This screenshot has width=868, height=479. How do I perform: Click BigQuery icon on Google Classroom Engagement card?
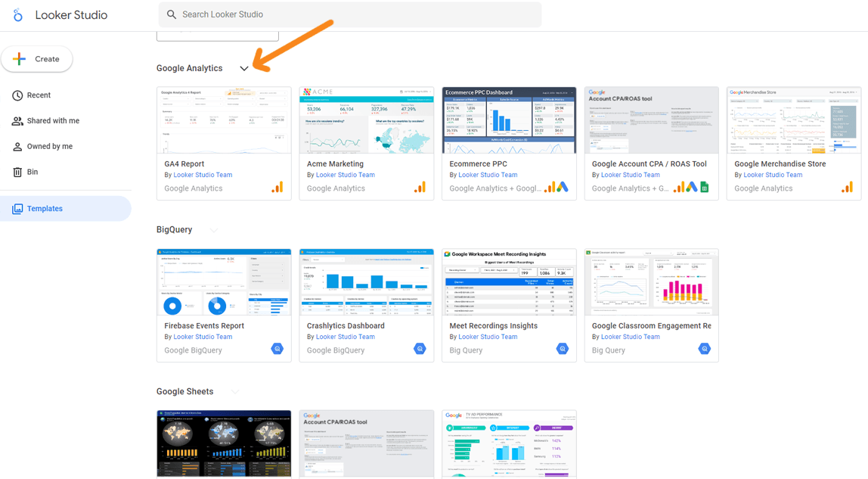(x=704, y=349)
